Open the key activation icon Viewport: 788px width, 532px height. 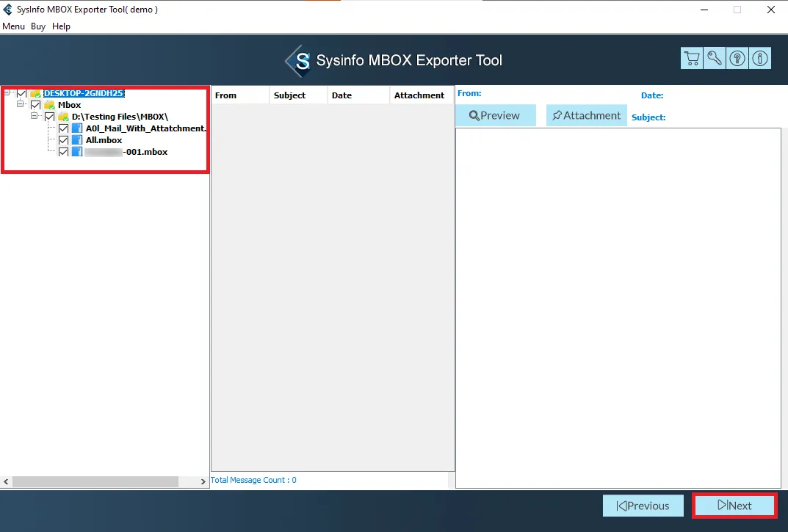(x=715, y=59)
